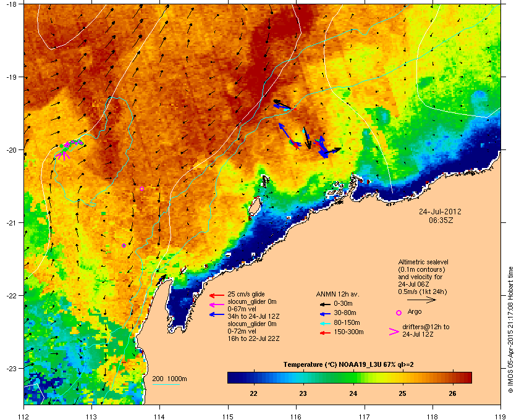Click the -23 latitude axis label
The height and width of the screenshot is (420, 519).
pos(11,368)
